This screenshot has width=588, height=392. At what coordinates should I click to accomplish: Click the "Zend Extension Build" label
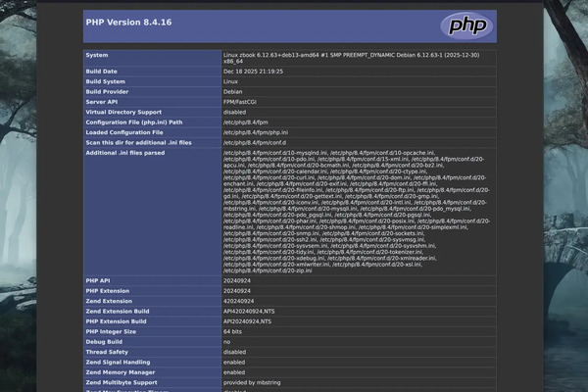click(118, 311)
